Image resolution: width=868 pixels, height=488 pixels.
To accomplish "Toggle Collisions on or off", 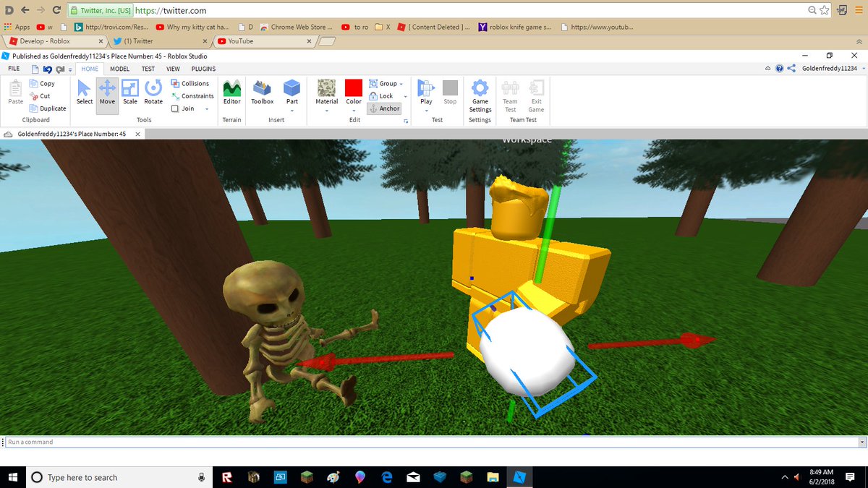I will click(190, 84).
